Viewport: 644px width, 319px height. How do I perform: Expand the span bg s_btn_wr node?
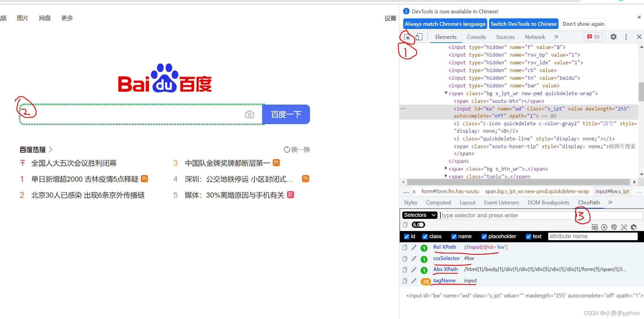point(446,168)
